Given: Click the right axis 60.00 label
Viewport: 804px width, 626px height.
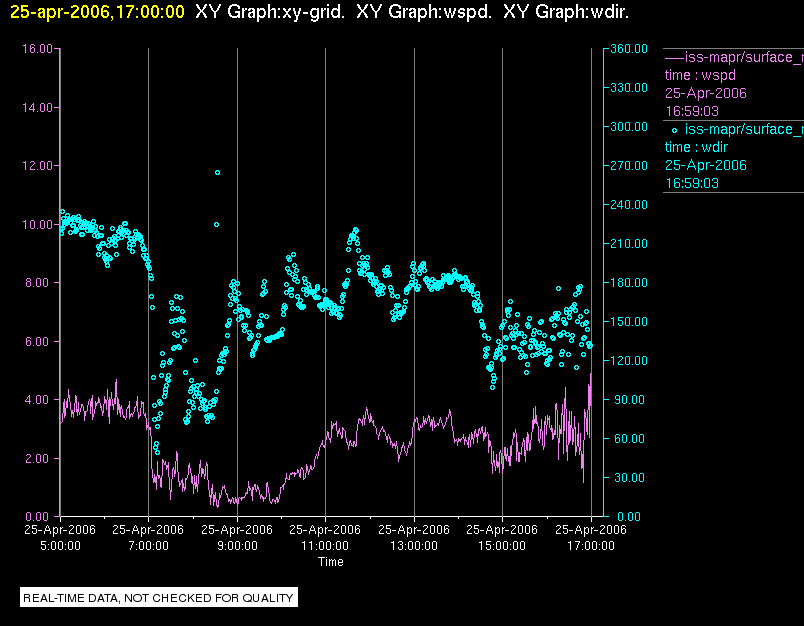Looking at the screenshot, I should point(629,438).
